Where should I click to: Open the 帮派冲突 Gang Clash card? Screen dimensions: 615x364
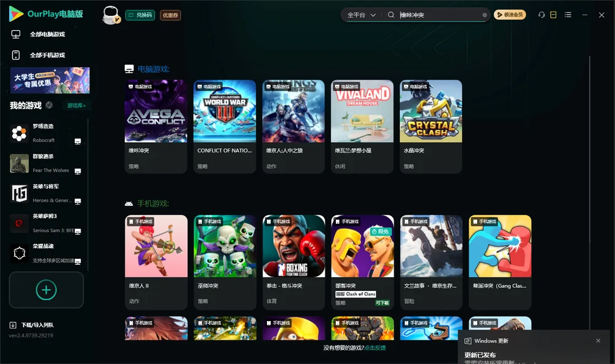click(x=500, y=262)
